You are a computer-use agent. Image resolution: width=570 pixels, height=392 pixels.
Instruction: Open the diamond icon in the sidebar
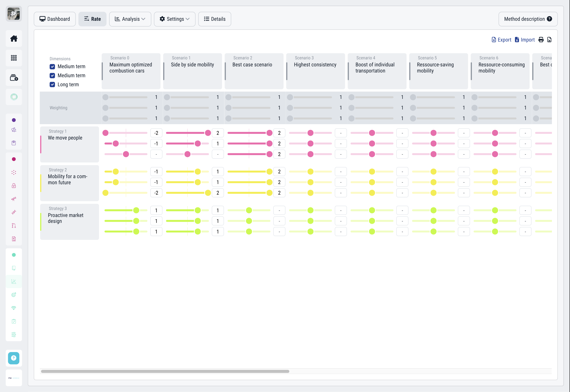[14, 308]
